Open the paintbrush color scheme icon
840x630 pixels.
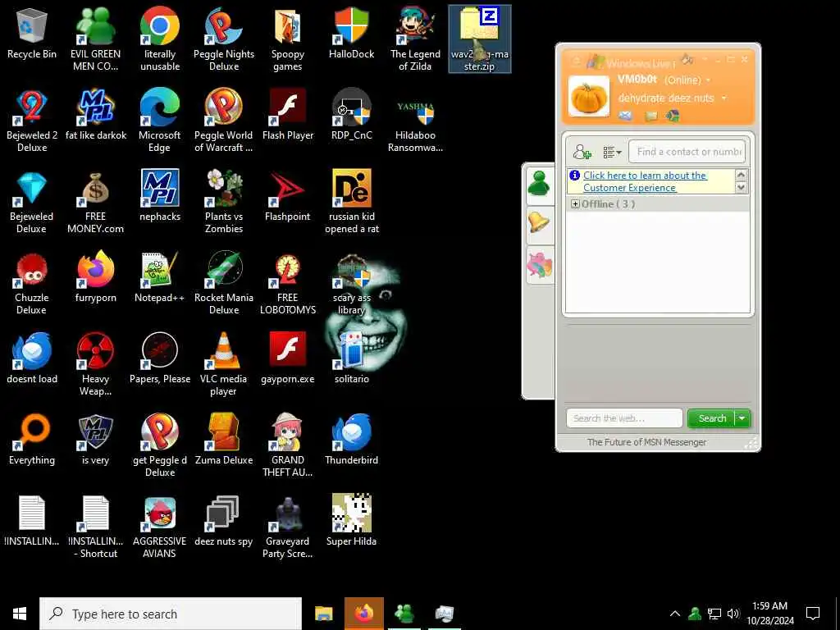click(x=687, y=59)
